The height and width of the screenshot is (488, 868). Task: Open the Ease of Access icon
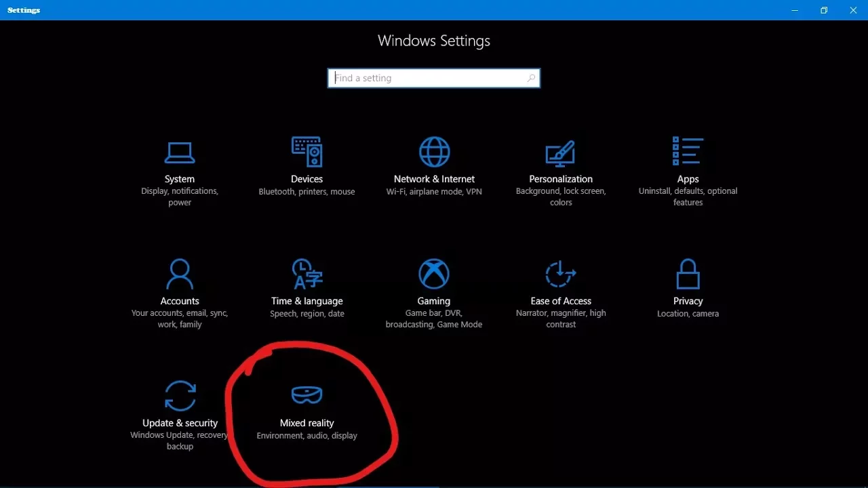[561, 274]
